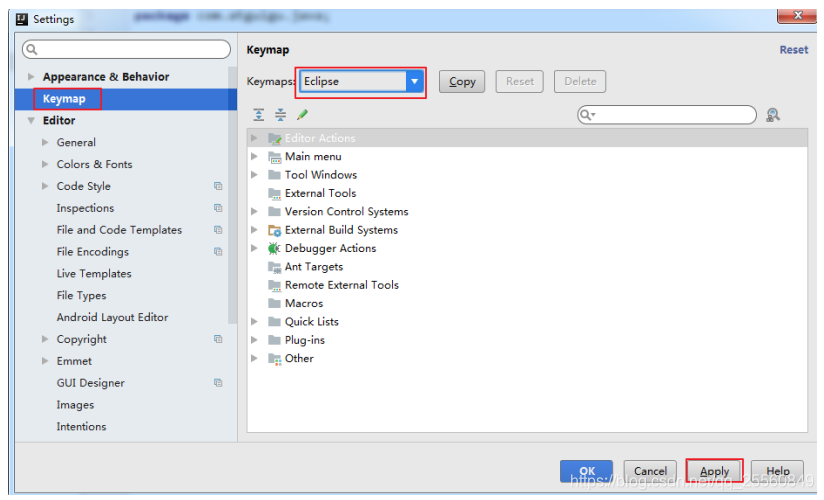Open the Inspections settings page

click(85, 208)
